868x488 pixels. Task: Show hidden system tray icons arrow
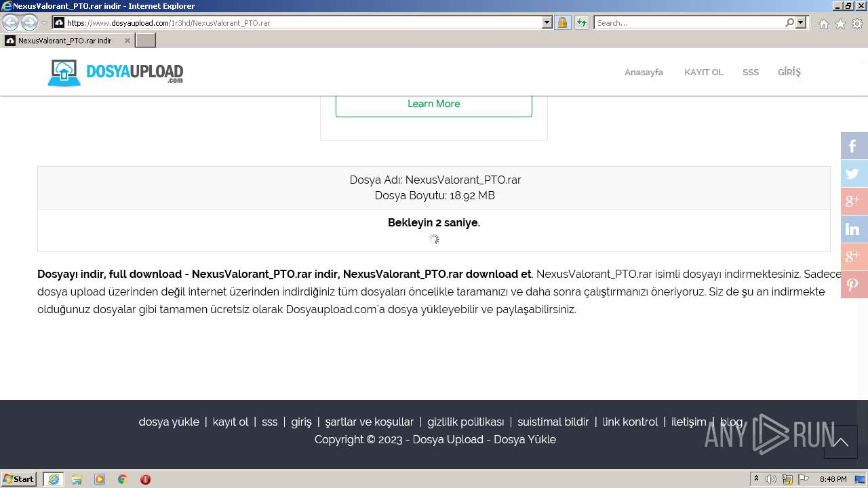tap(757, 479)
